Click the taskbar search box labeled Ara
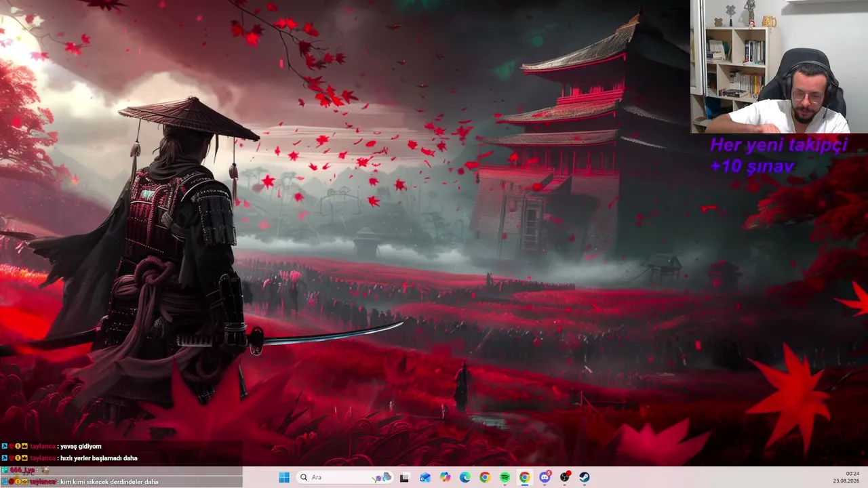The image size is (868, 488). pyautogui.click(x=345, y=477)
